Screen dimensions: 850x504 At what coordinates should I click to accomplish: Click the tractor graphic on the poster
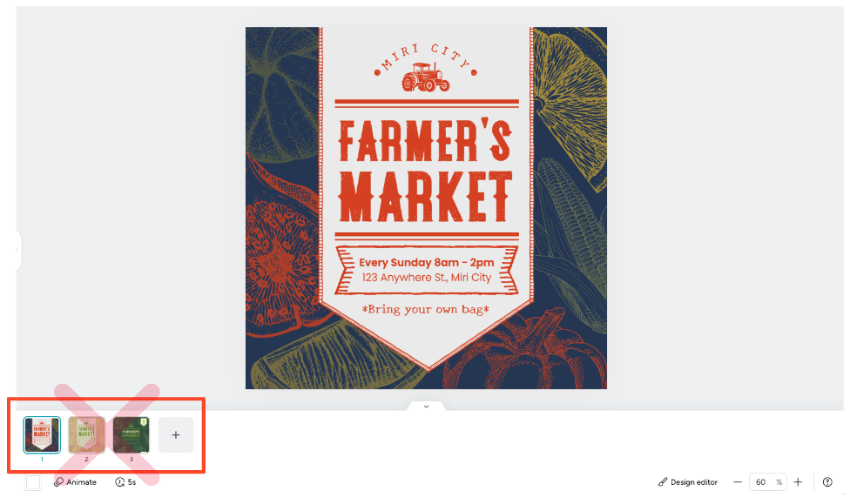point(425,77)
